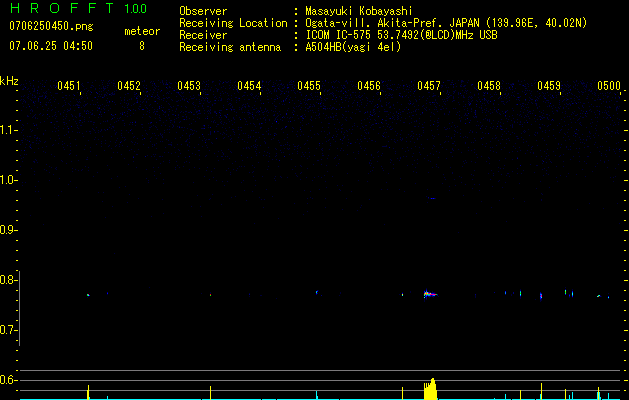This screenshot has height=400, width=629.
Task: Click the meteor echo just after 0451
Action: pyautogui.click(x=88, y=295)
